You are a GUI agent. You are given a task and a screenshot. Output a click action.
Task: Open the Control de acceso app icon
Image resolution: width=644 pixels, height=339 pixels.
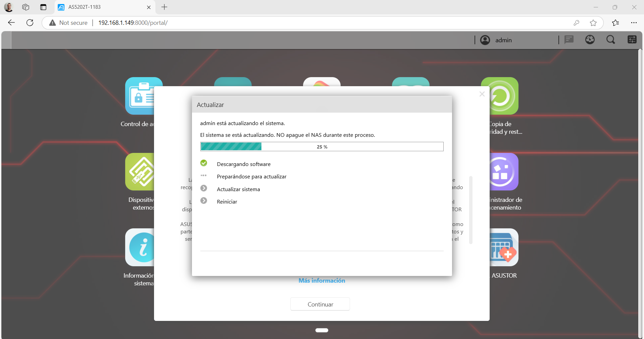(139, 96)
